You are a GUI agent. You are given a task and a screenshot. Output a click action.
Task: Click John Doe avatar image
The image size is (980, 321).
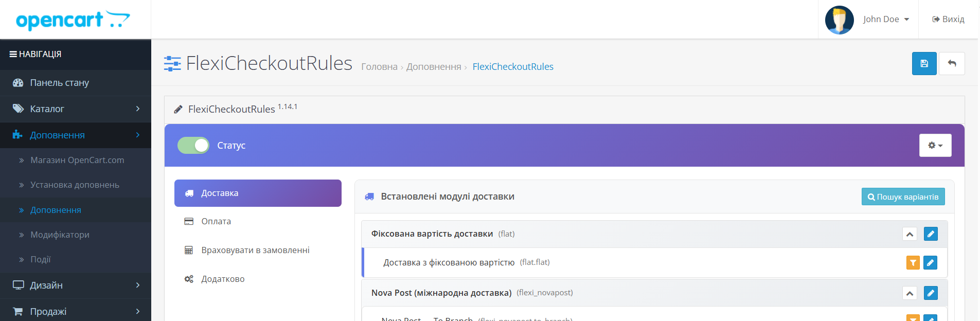pyautogui.click(x=840, y=20)
